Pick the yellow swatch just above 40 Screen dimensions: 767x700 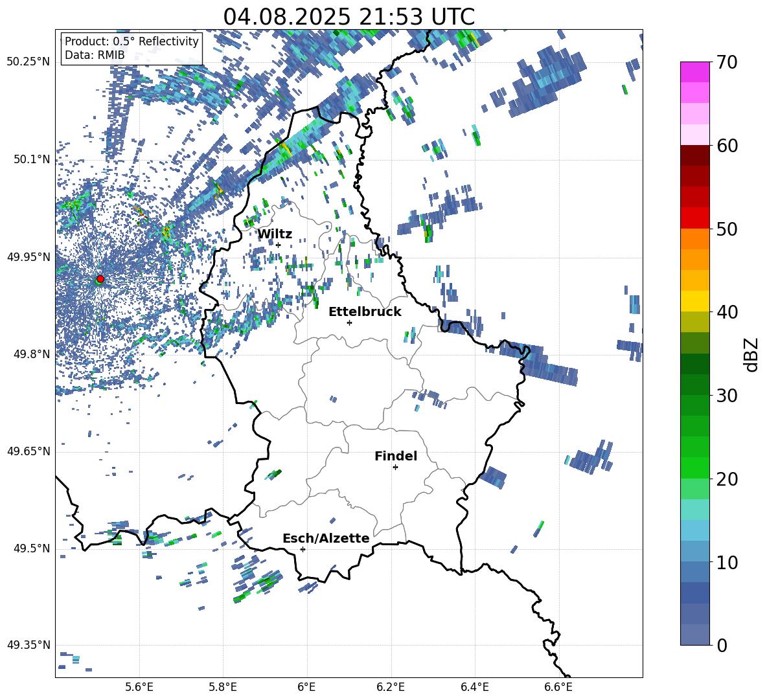click(694, 301)
